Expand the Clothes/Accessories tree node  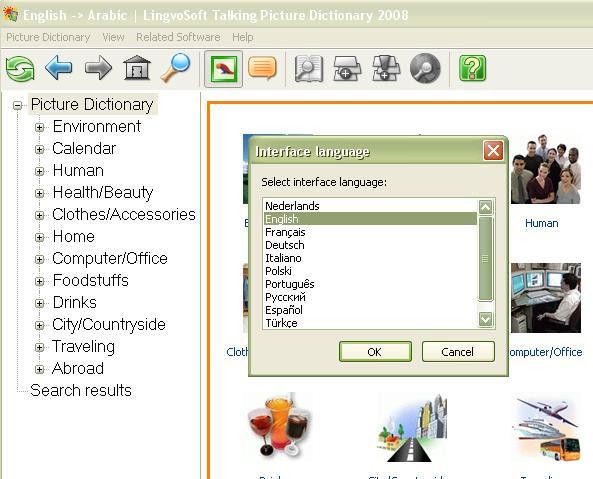point(39,215)
